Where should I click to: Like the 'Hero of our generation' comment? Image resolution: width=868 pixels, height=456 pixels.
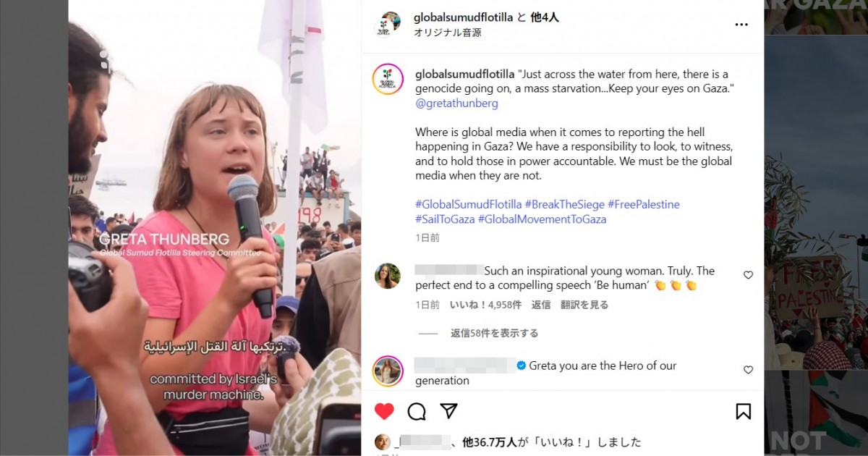coord(748,370)
